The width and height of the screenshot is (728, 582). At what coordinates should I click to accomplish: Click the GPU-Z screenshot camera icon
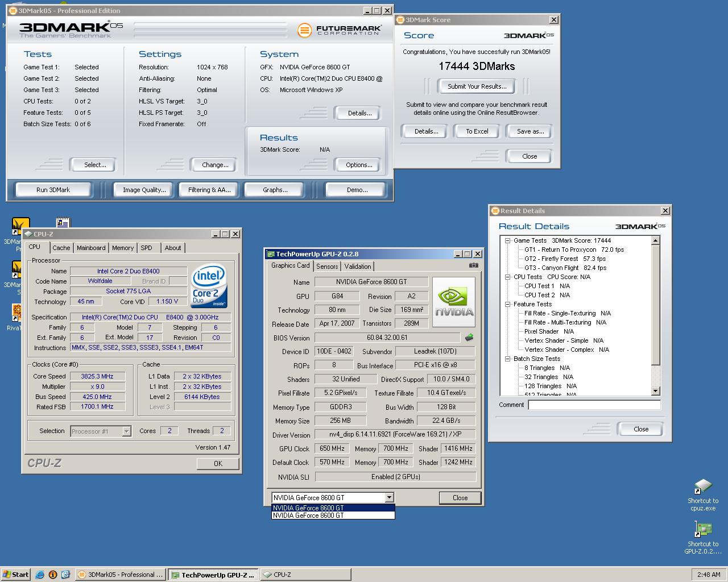click(x=473, y=265)
